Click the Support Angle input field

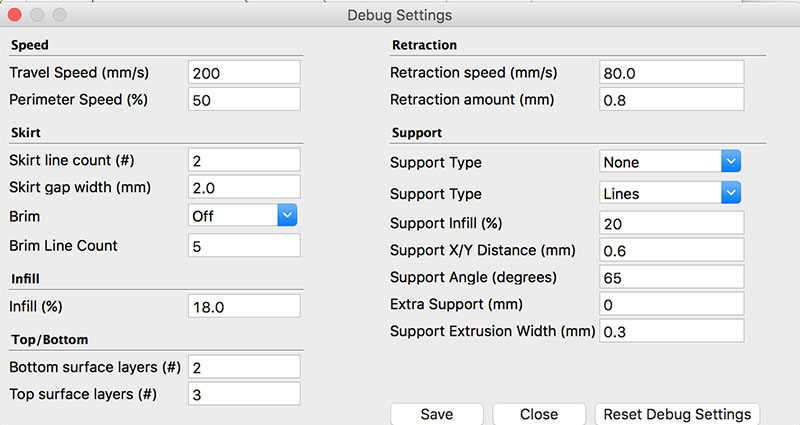click(x=670, y=277)
